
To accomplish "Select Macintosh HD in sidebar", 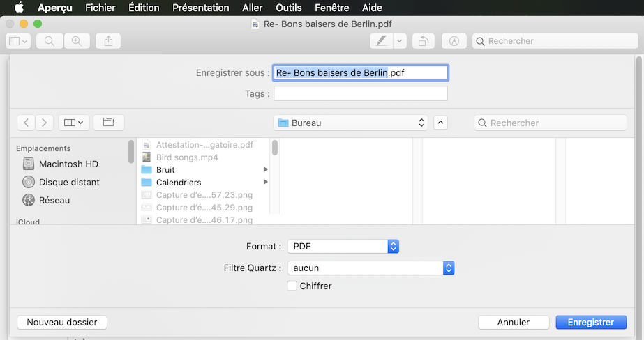I will point(68,164).
